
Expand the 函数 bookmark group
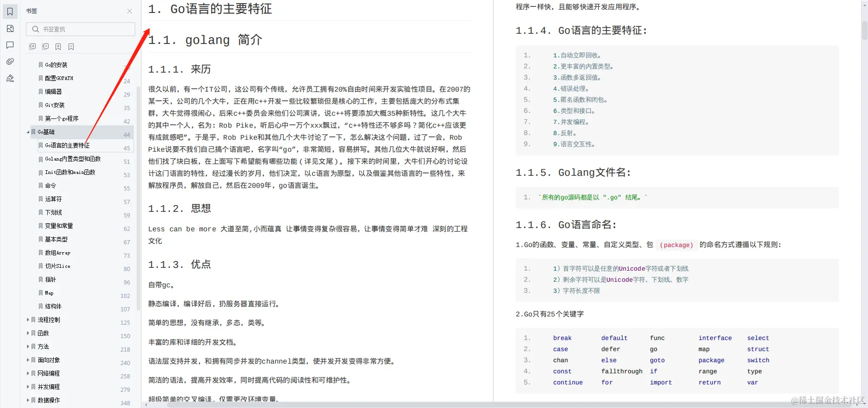(x=28, y=333)
